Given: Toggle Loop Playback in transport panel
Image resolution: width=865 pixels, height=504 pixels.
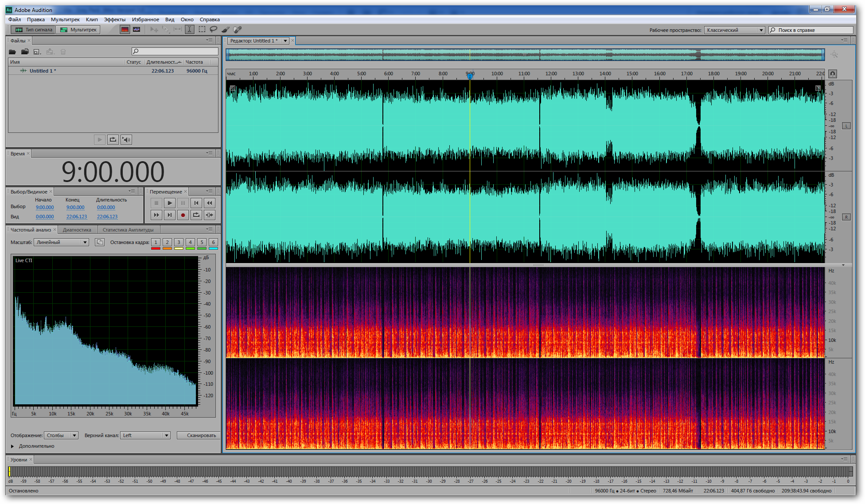Looking at the screenshot, I should (196, 215).
